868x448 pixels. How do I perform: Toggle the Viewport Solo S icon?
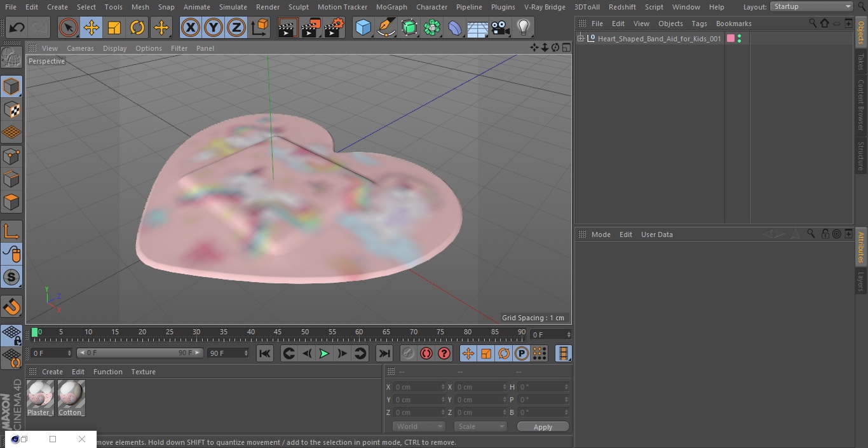[11, 277]
